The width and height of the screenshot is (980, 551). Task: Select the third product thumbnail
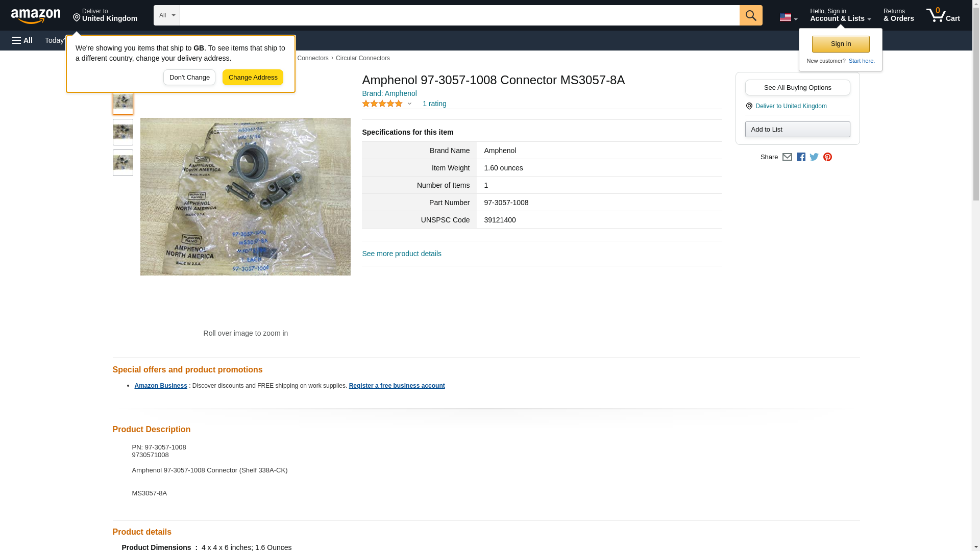point(123,163)
